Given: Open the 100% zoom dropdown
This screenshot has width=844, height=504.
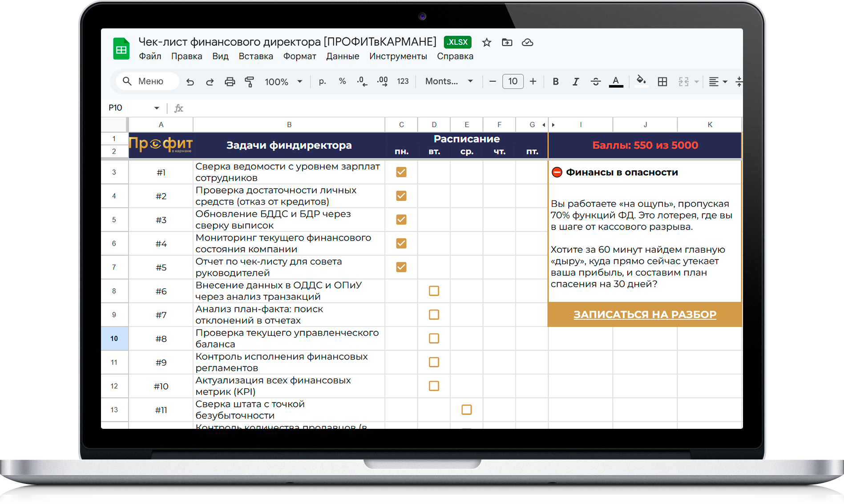Looking at the screenshot, I should point(283,82).
